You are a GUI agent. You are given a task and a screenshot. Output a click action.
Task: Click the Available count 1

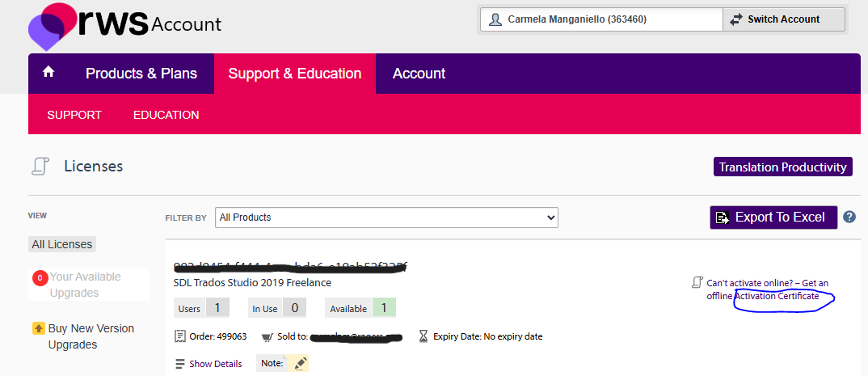pos(384,308)
